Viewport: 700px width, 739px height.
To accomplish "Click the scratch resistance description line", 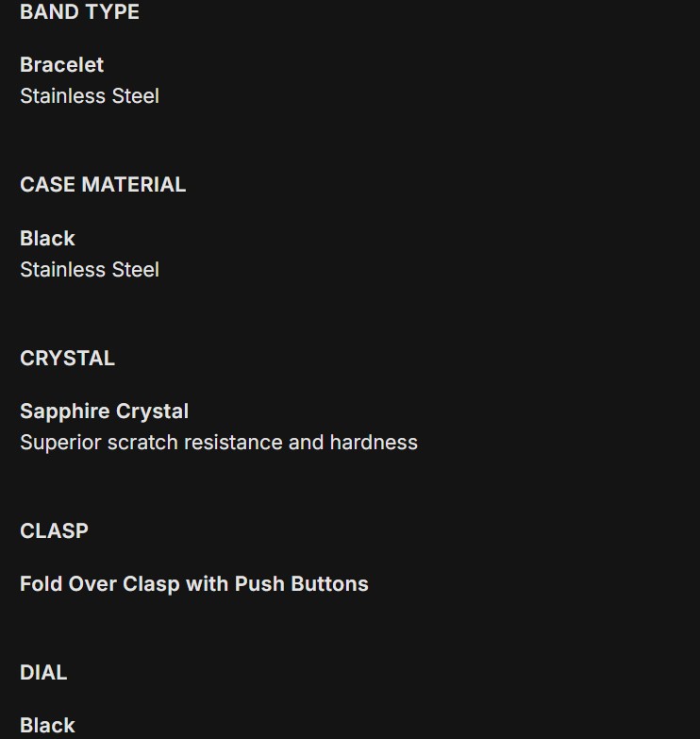I will [218, 443].
